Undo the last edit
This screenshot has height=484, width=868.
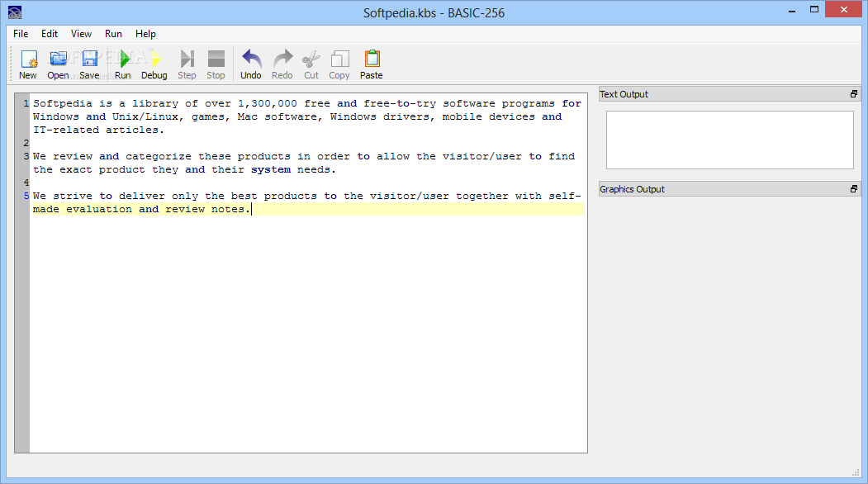(x=251, y=64)
